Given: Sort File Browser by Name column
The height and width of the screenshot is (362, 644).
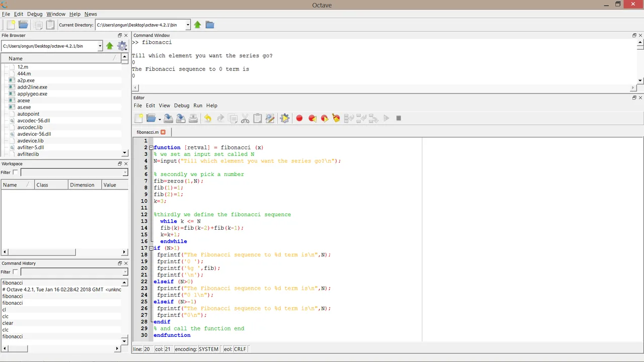Looking at the screenshot, I should (x=60, y=58).
